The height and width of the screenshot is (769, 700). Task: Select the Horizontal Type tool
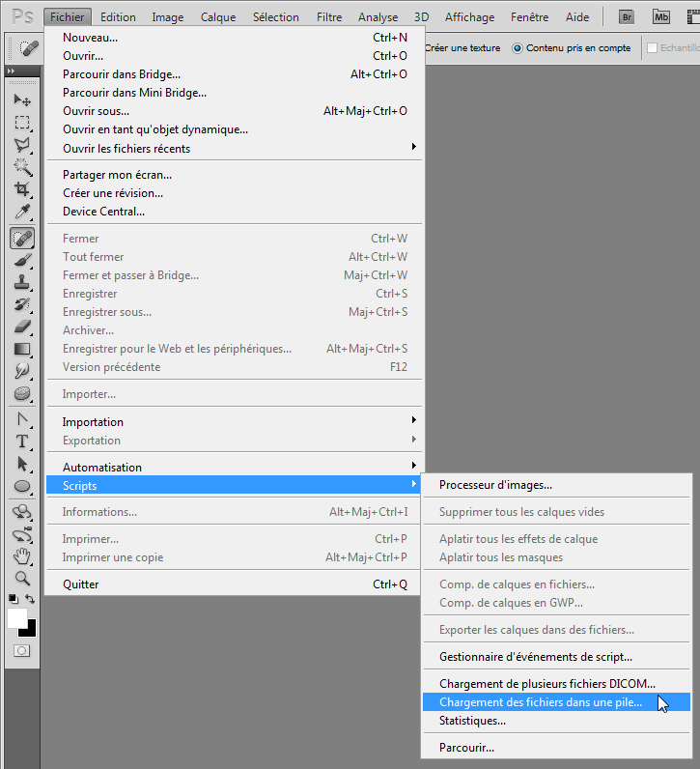point(22,441)
